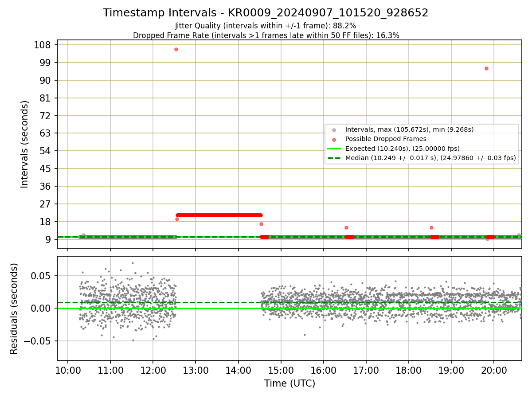
Task: Click the 'Residuals (seconds)' y-axis label
Action: [14, 309]
